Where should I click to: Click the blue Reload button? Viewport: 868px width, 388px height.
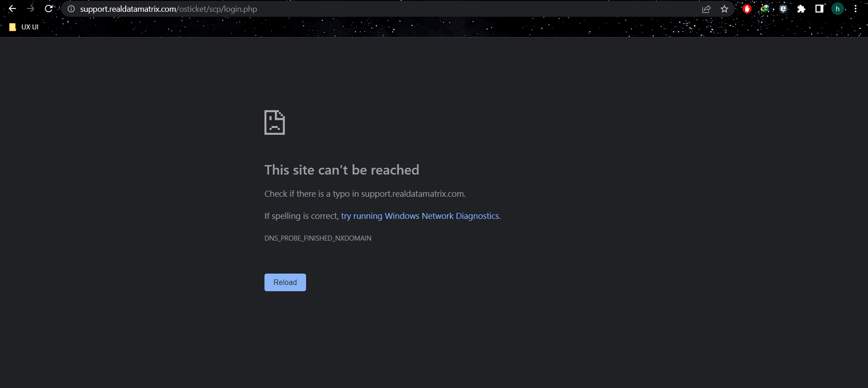click(285, 282)
